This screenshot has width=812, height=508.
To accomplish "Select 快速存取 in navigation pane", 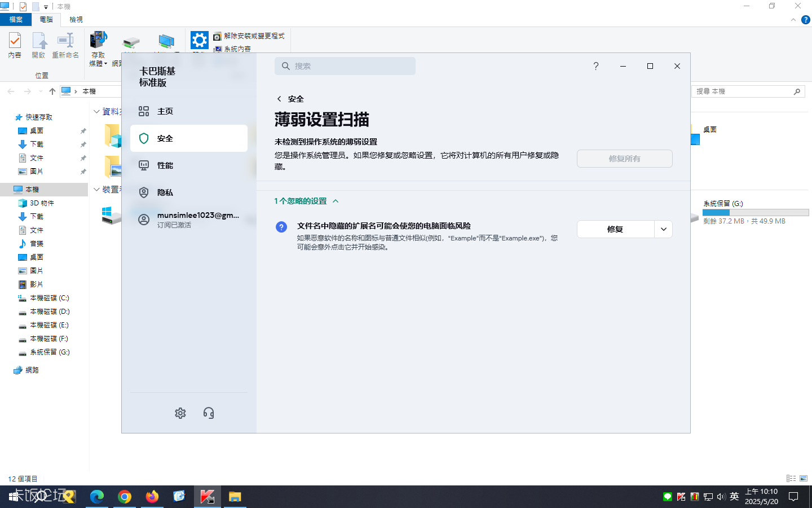I will (x=38, y=117).
